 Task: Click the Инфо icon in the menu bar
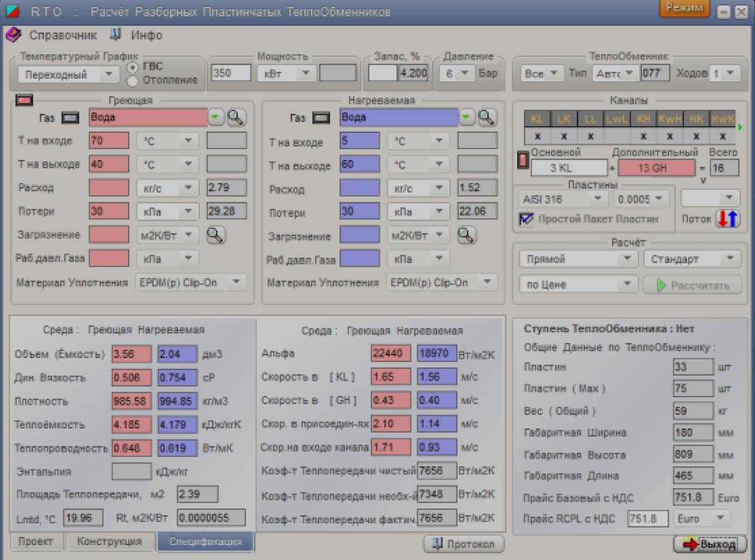(x=116, y=35)
